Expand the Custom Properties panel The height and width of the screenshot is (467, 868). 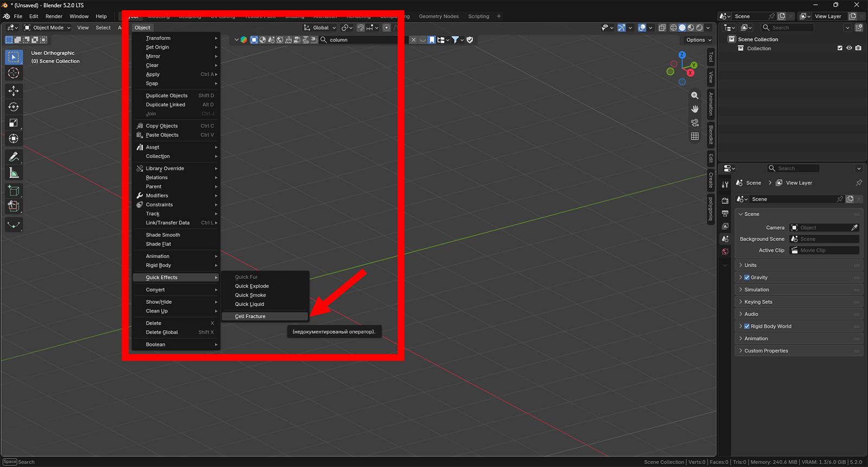pyautogui.click(x=800, y=351)
